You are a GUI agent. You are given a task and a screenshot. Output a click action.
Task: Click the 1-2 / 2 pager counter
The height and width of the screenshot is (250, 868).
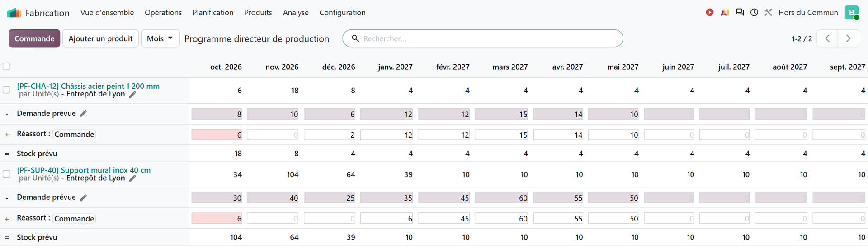tap(802, 39)
